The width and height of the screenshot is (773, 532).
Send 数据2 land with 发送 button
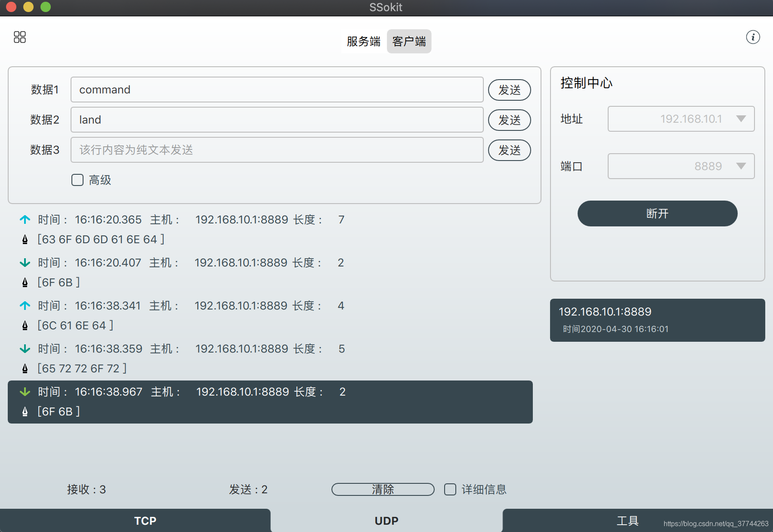pos(510,120)
